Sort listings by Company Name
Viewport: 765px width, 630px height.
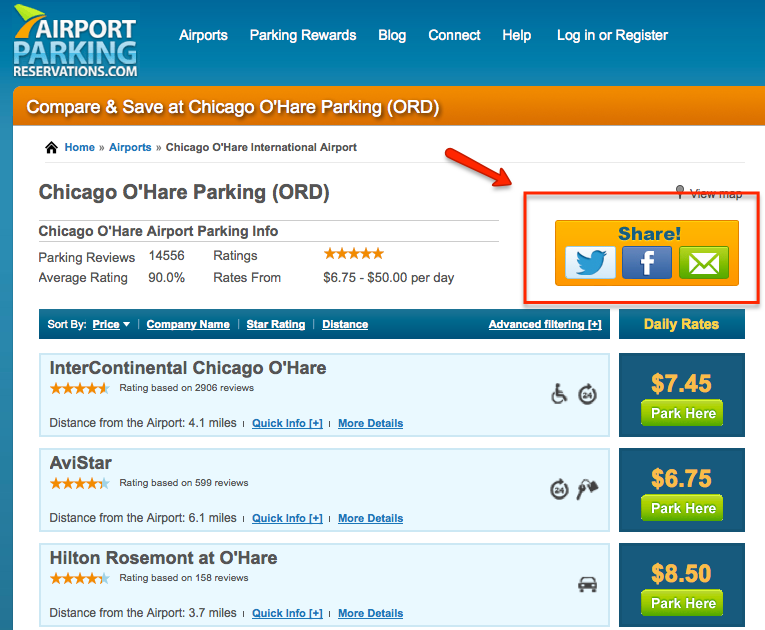188,325
